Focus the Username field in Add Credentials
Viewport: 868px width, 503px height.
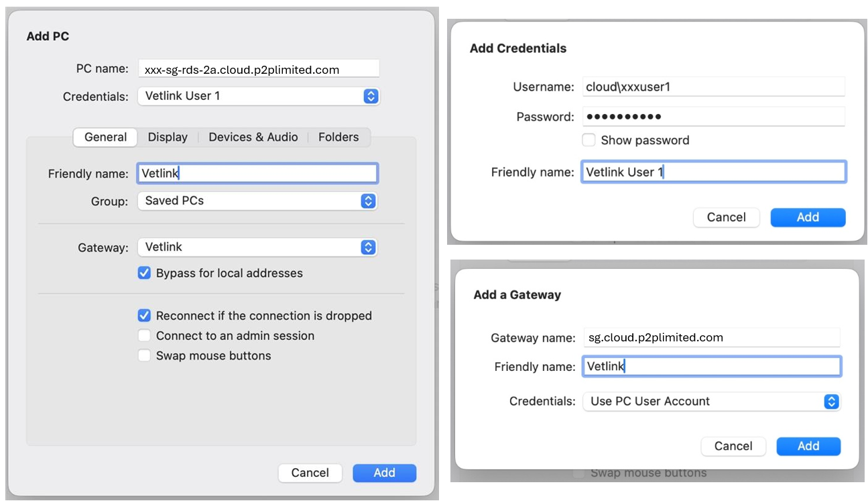point(712,87)
